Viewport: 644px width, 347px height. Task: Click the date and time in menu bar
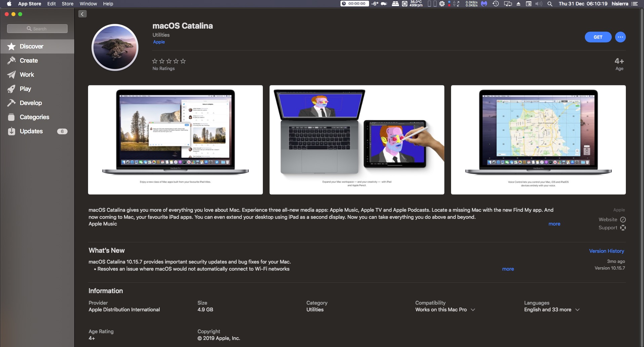click(x=583, y=4)
